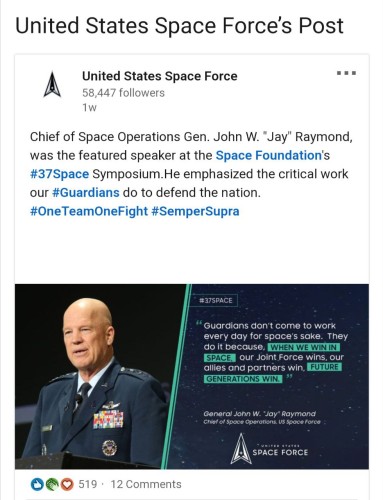Follow the Space Foundation link

268,155
